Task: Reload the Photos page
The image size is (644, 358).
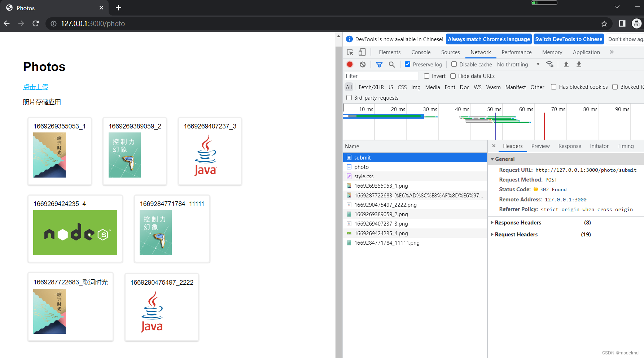Action: [x=36, y=23]
